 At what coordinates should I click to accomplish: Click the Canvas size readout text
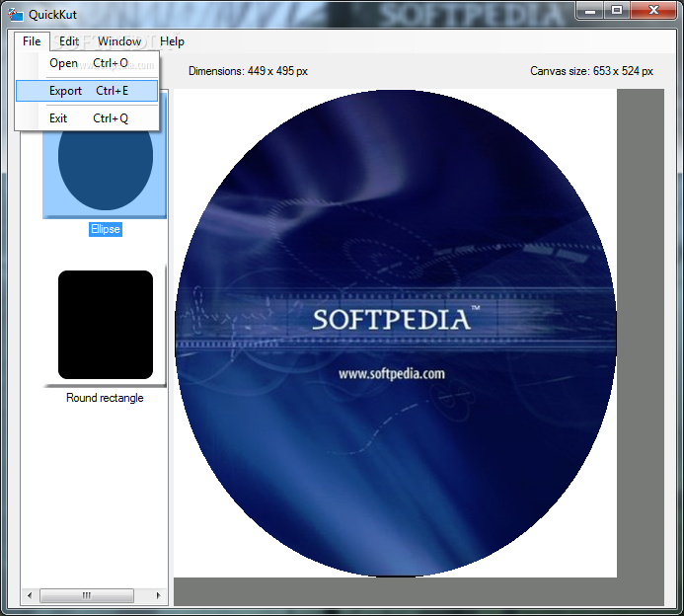point(591,71)
